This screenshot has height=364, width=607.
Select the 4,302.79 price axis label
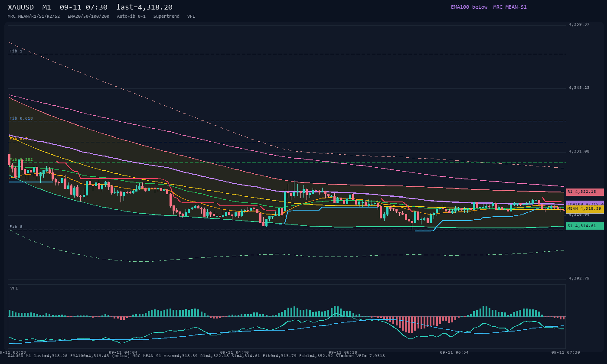click(579, 278)
